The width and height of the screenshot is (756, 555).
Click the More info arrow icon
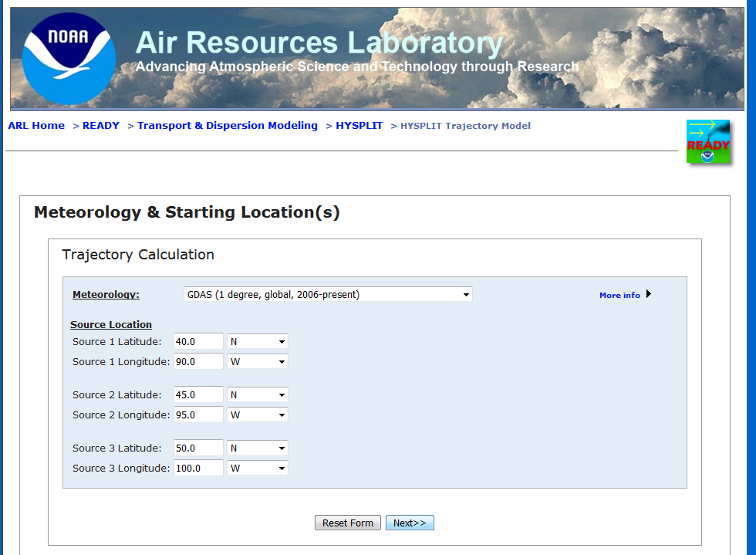click(649, 294)
